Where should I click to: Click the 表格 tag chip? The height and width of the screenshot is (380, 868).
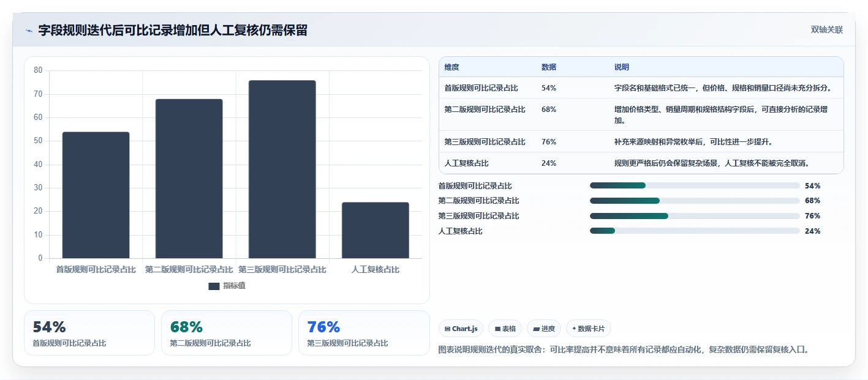[505, 329]
